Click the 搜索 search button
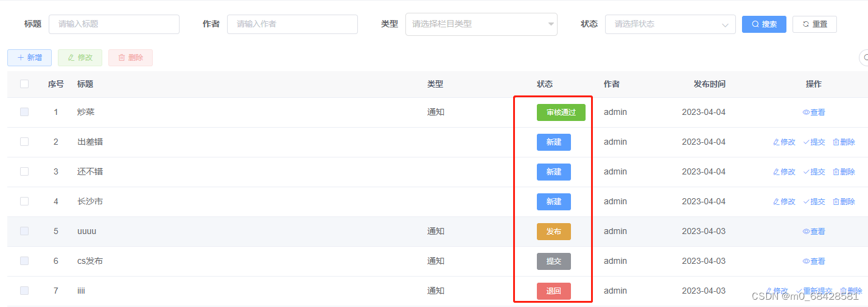Viewport: 868px width, 307px height. coord(764,24)
